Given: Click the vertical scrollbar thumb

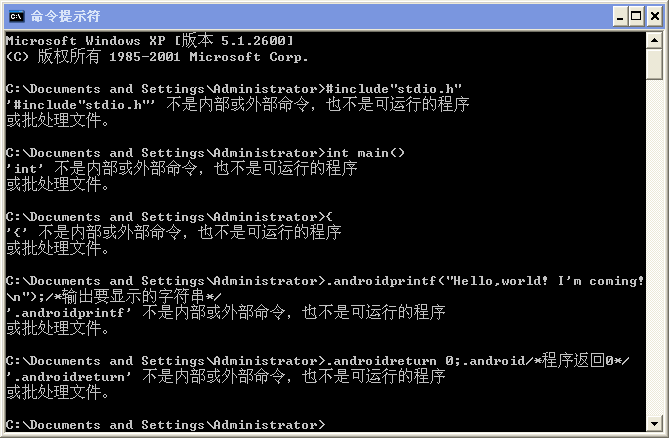Looking at the screenshot, I should [654, 64].
